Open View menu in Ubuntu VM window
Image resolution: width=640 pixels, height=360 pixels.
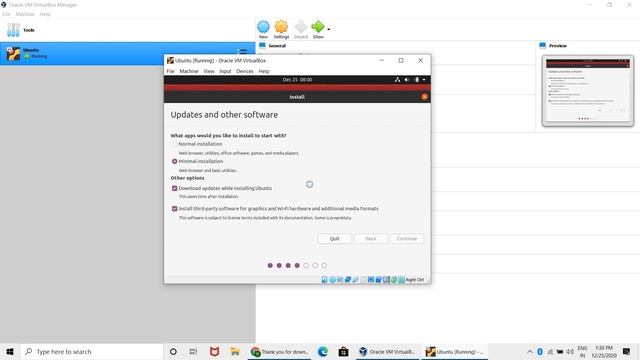pos(209,71)
